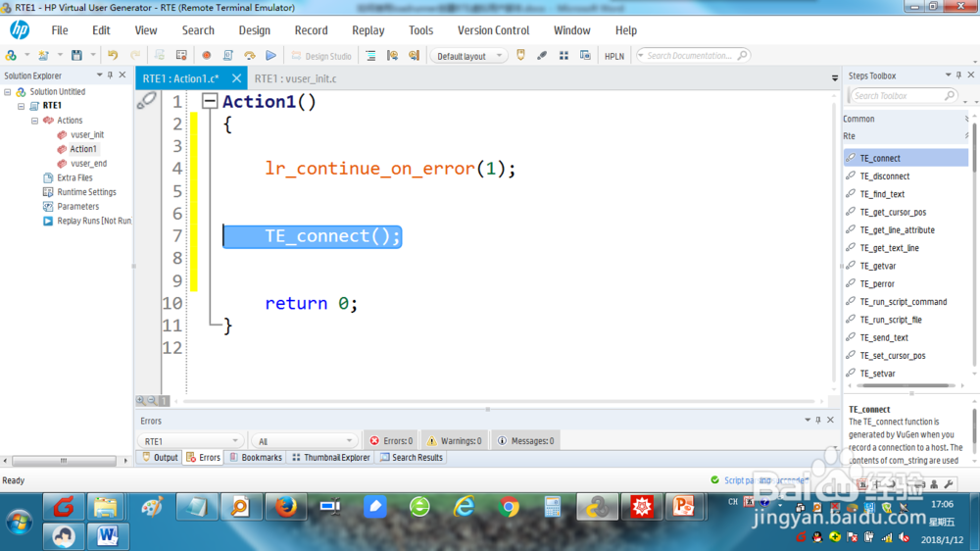This screenshot has height=551, width=980.
Task: Open the Default layout dropdown
Action: pos(468,56)
